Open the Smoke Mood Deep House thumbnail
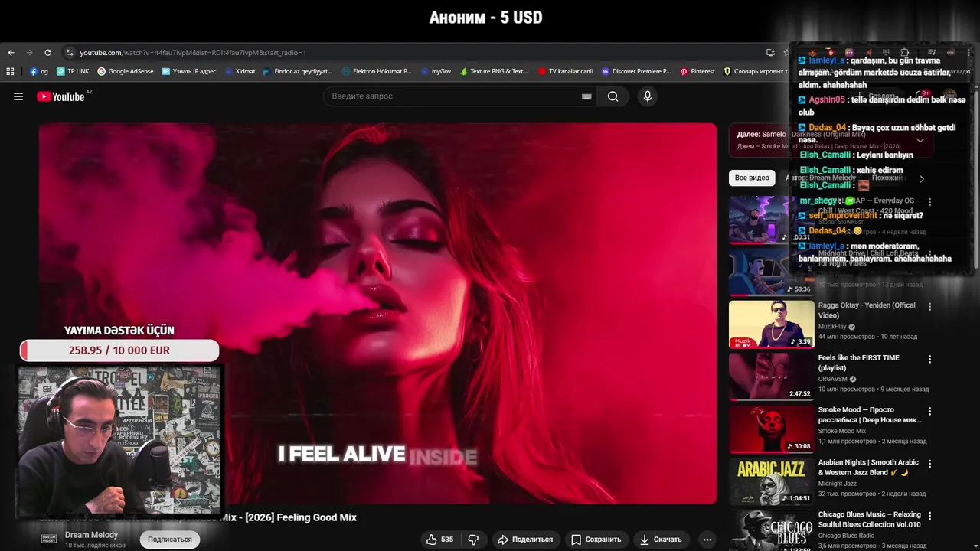The width and height of the screenshot is (980, 551). pyautogui.click(x=771, y=429)
